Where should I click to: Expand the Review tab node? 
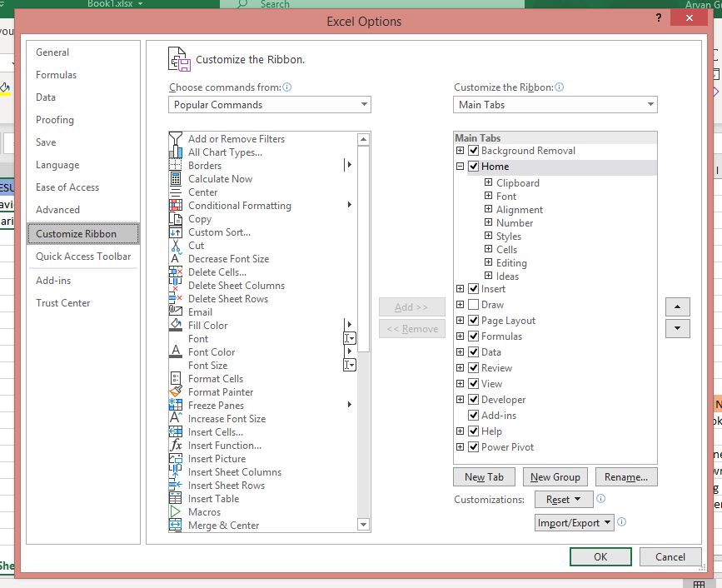(x=460, y=368)
